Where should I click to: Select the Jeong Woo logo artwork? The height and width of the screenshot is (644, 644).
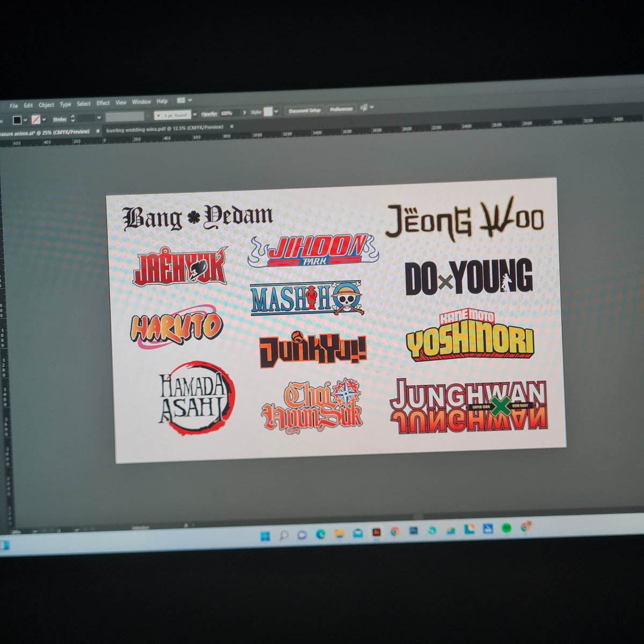[x=465, y=219]
